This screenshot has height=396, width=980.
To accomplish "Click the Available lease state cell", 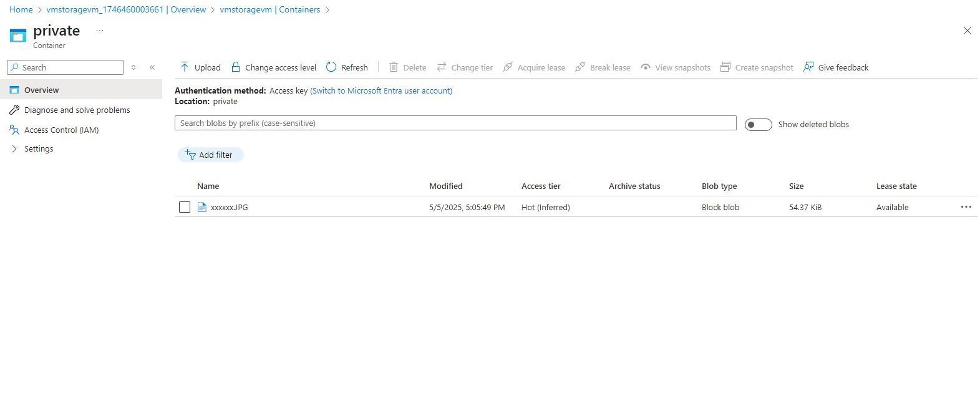I will 892,207.
